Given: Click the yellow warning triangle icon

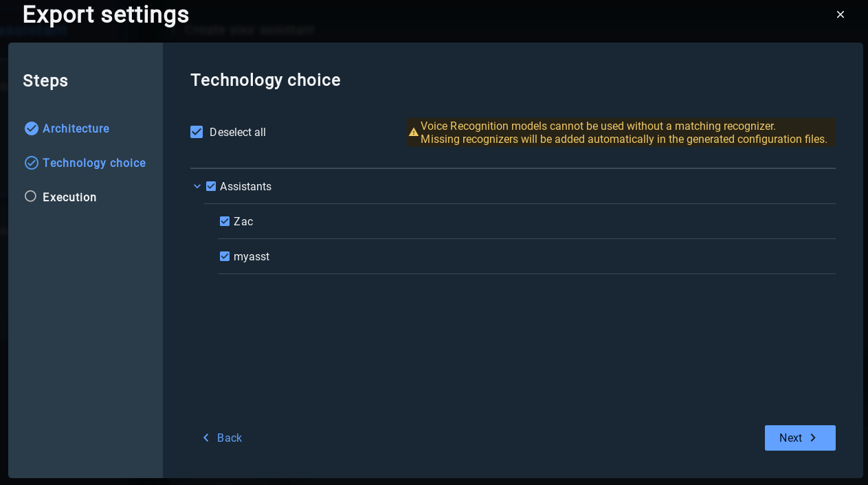Looking at the screenshot, I should coord(414,133).
